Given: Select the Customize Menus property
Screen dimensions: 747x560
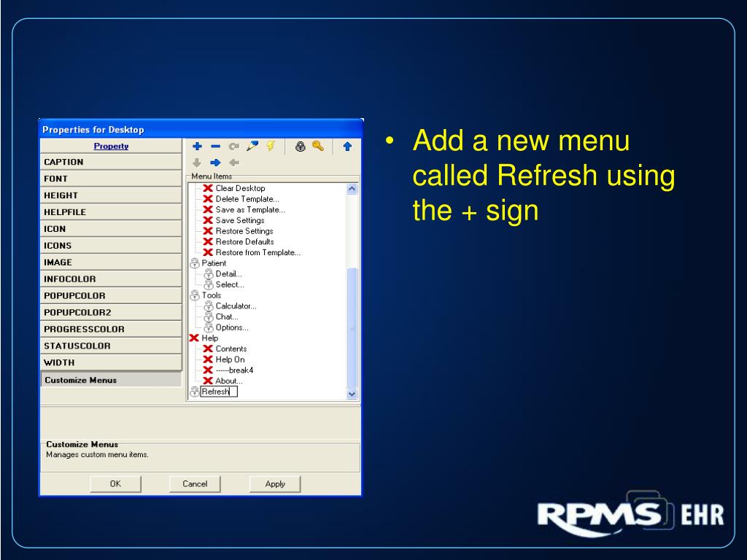Looking at the screenshot, I should coord(111,379).
